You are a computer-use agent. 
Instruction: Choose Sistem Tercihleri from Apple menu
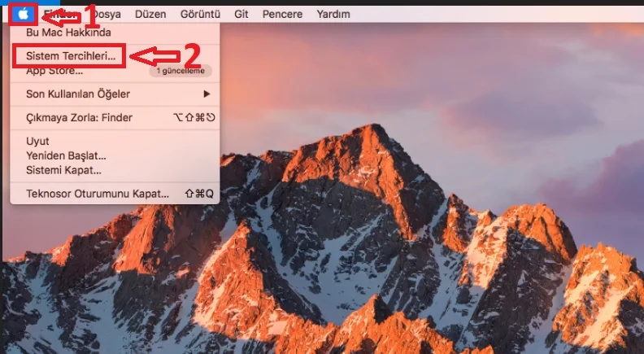point(69,57)
